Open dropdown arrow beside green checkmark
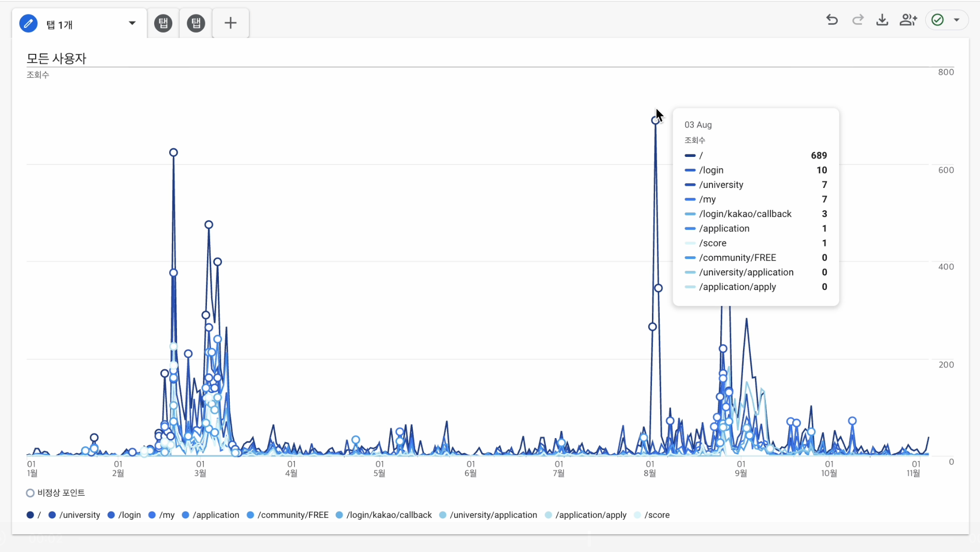Viewport: 980px width, 552px height. pos(957,20)
